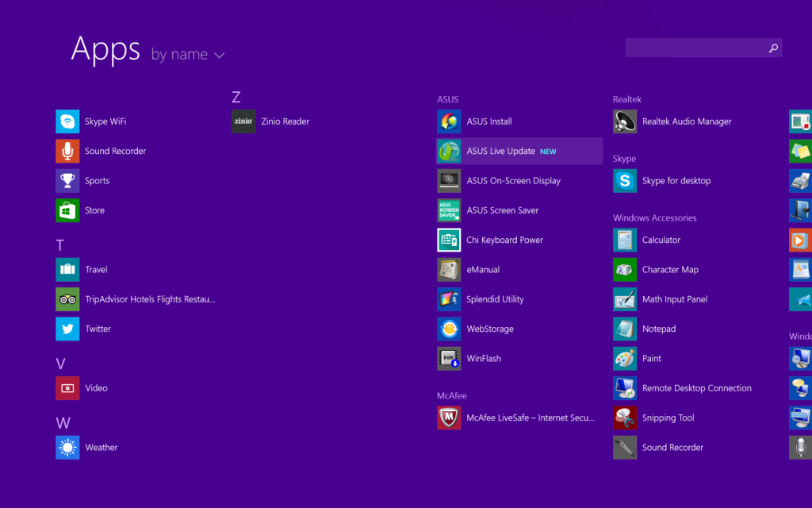Expand the 'by name' sort dropdown
Viewport: 812px width, 508px height.
pos(188,55)
